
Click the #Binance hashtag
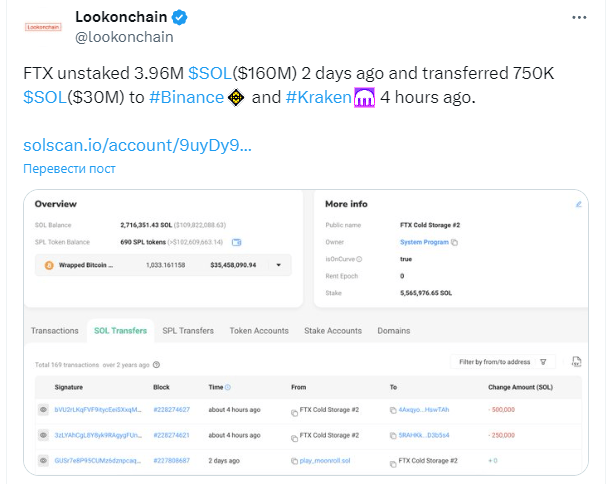coord(187,97)
